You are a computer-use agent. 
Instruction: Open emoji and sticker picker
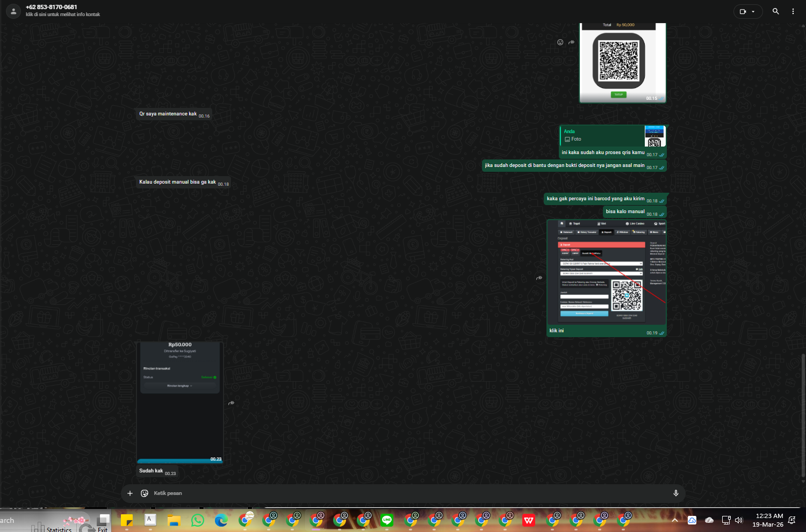pyautogui.click(x=145, y=493)
